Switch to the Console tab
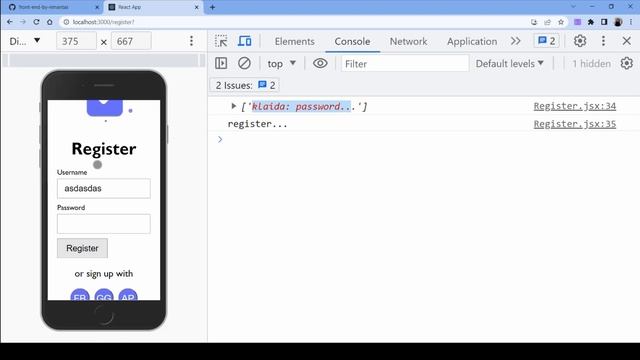640x360 pixels. click(352, 41)
